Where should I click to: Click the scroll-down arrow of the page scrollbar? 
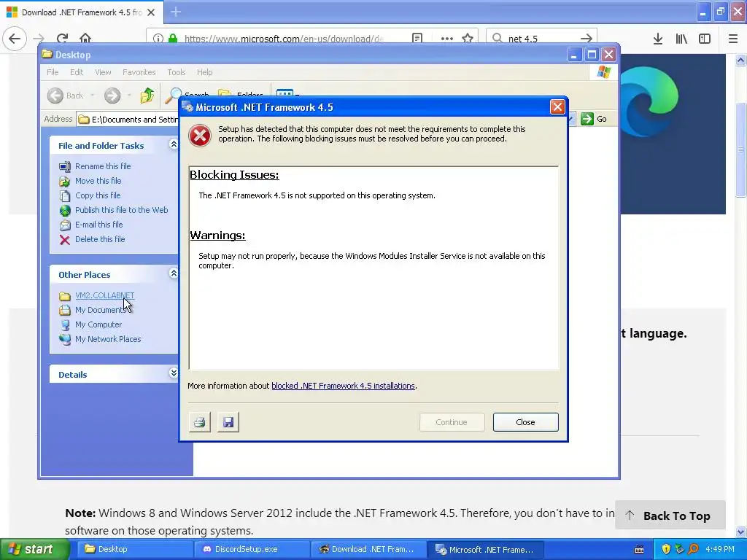tap(740, 532)
